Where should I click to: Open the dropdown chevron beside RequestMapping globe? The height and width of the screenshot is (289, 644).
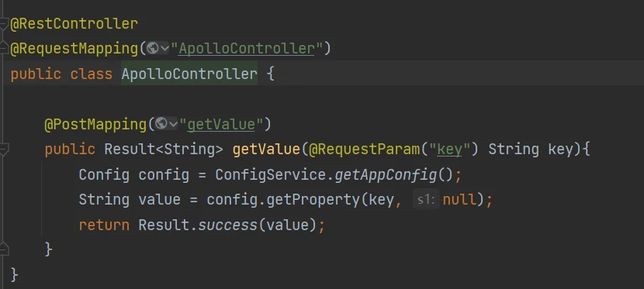[164, 49]
